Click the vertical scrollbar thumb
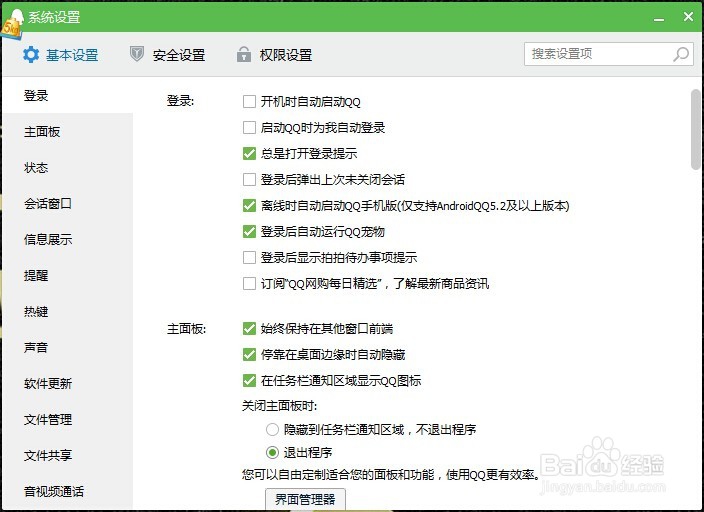The width and height of the screenshot is (704, 512). (695, 129)
